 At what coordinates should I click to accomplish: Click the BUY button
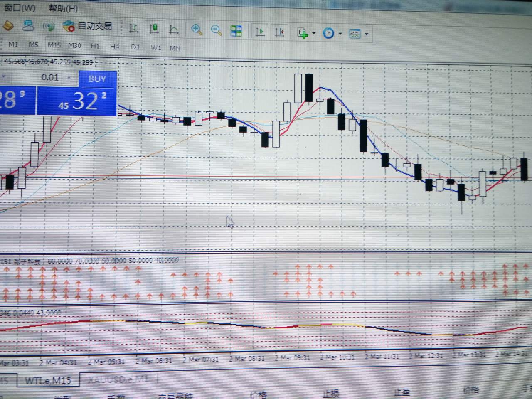click(97, 79)
